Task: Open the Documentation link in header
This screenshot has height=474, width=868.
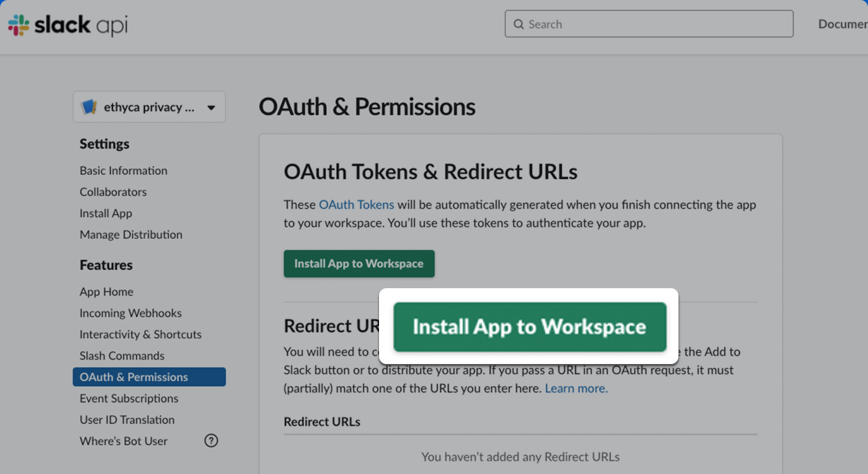Action: pyautogui.click(x=843, y=24)
